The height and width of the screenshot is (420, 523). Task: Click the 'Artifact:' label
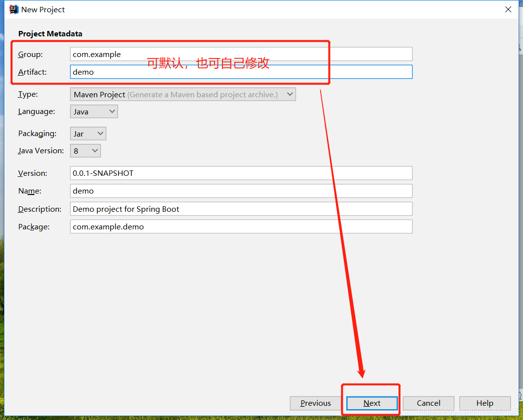point(32,72)
